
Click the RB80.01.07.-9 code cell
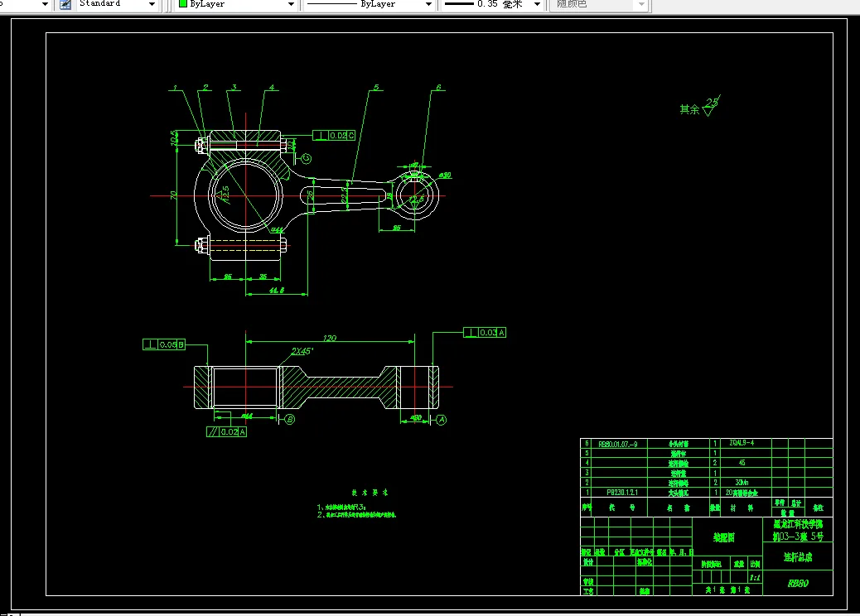coord(617,444)
